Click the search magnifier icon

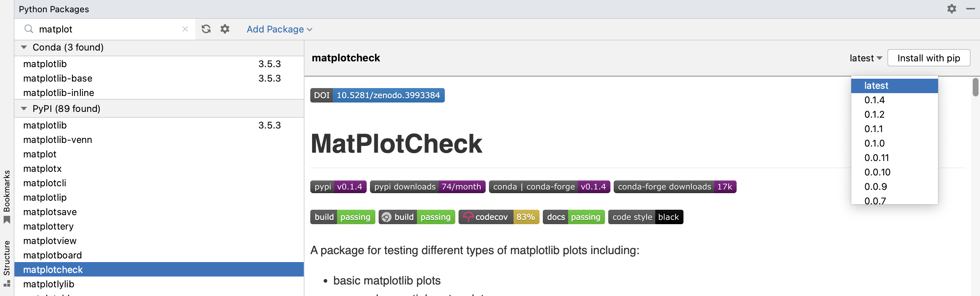pyautogui.click(x=29, y=29)
